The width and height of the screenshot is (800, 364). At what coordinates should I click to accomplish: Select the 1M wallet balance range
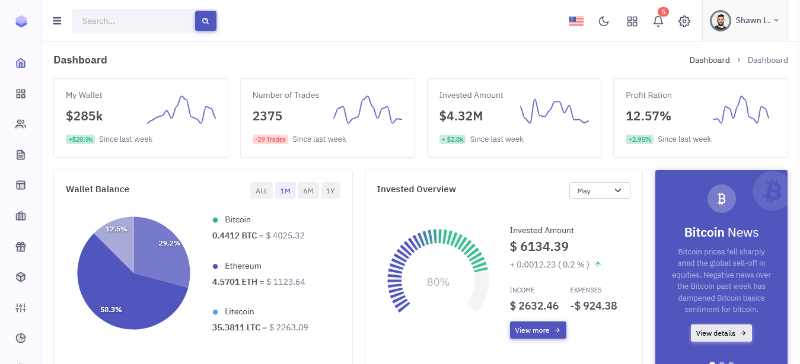coord(285,191)
